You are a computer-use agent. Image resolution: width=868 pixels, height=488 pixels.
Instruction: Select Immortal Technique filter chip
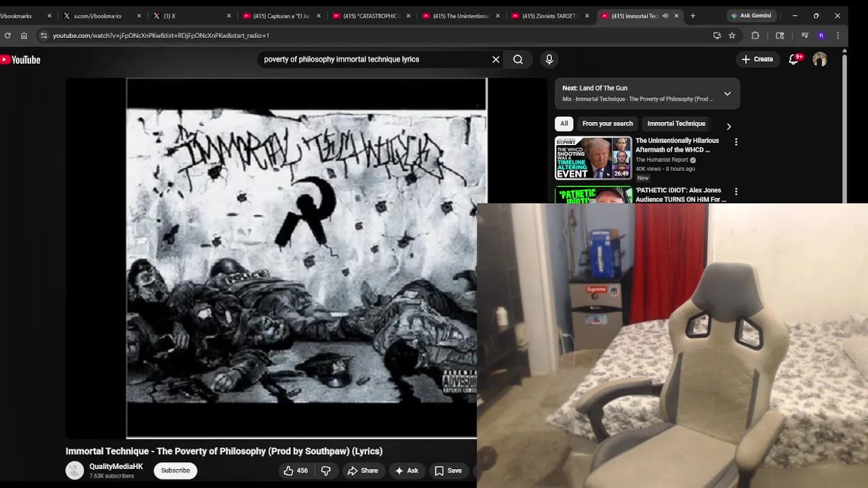[x=676, y=123]
